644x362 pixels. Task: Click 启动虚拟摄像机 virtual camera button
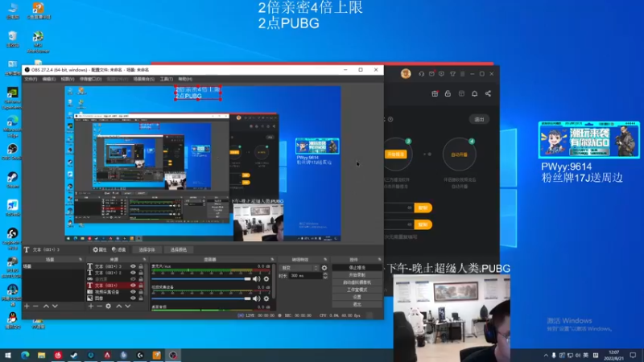(x=357, y=282)
